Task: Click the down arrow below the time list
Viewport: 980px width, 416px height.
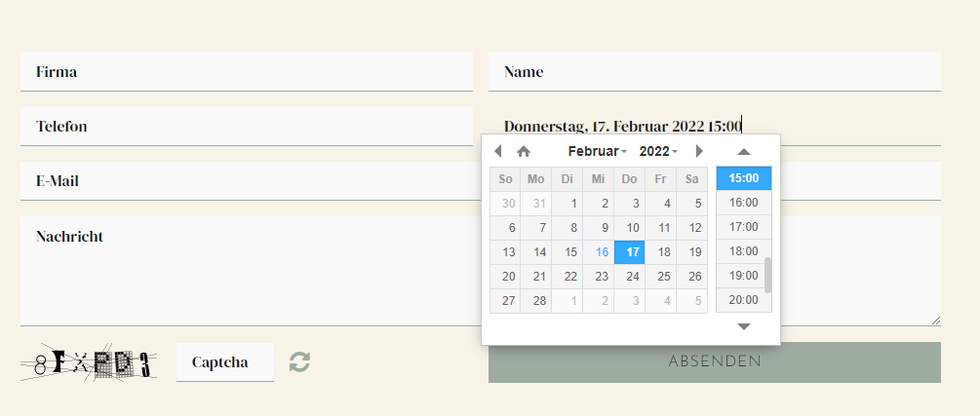Action: point(744,326)
